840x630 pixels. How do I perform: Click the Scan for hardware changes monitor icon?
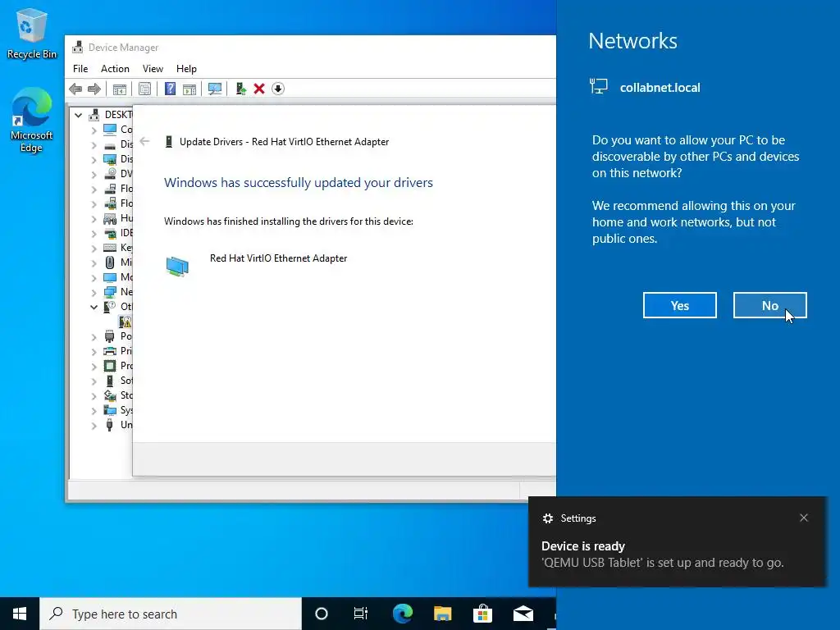coord(215,89)
